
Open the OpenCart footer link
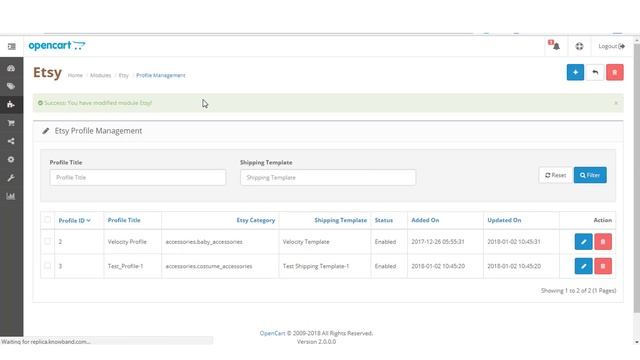tap(272, 333)
